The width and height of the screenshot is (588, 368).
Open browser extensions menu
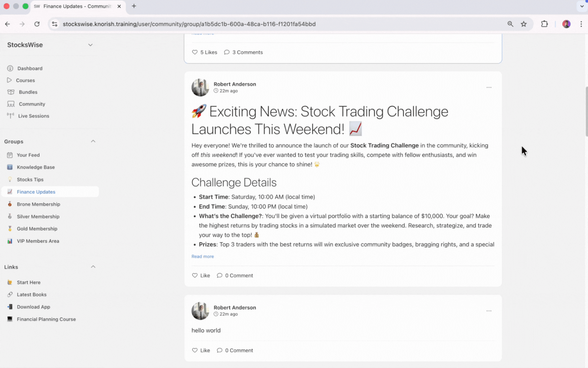544,24
